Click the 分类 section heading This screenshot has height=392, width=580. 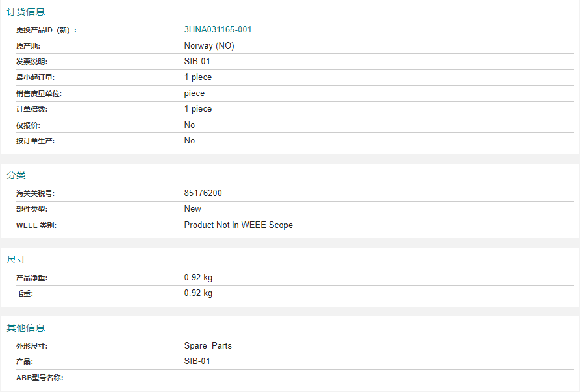(x=16, y=175)
